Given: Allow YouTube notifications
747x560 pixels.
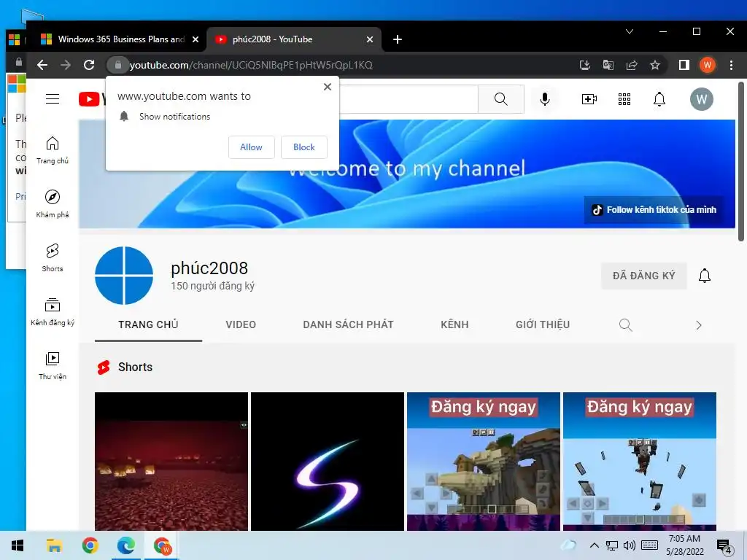Looking at the screenshot, I should coord(251,147).
